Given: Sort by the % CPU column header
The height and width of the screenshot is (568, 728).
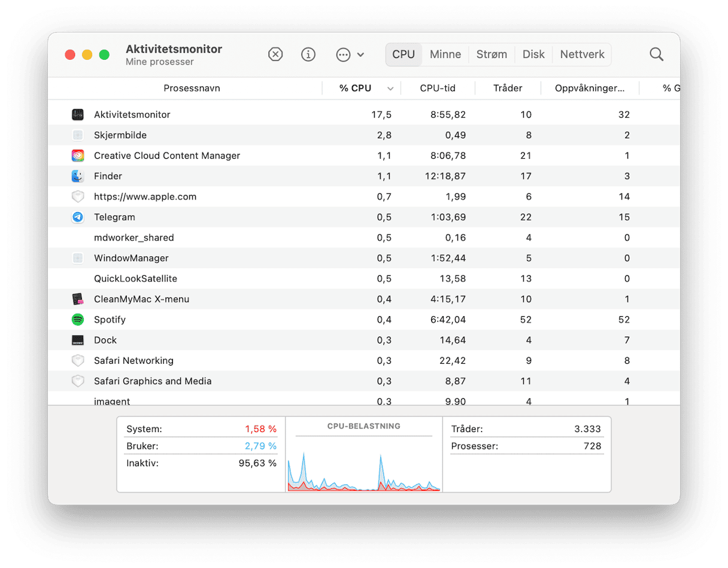Looking at the screenshot, I should (x=355, y=88).
